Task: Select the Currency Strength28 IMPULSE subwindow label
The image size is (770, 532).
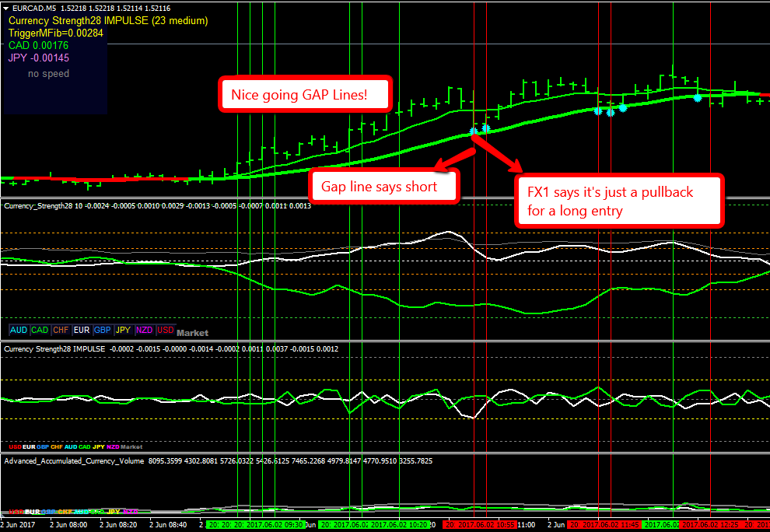Action: 54,348
